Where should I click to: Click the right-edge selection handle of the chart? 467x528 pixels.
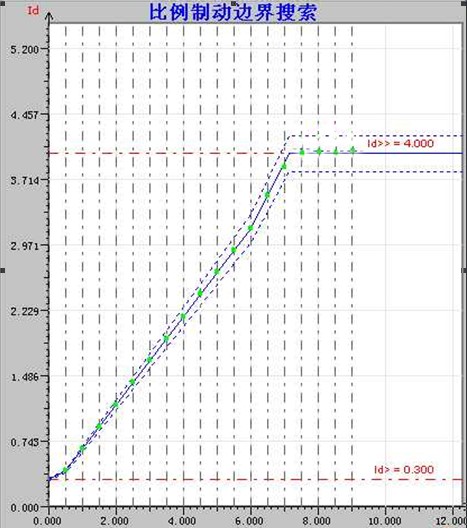pos(465,270)
